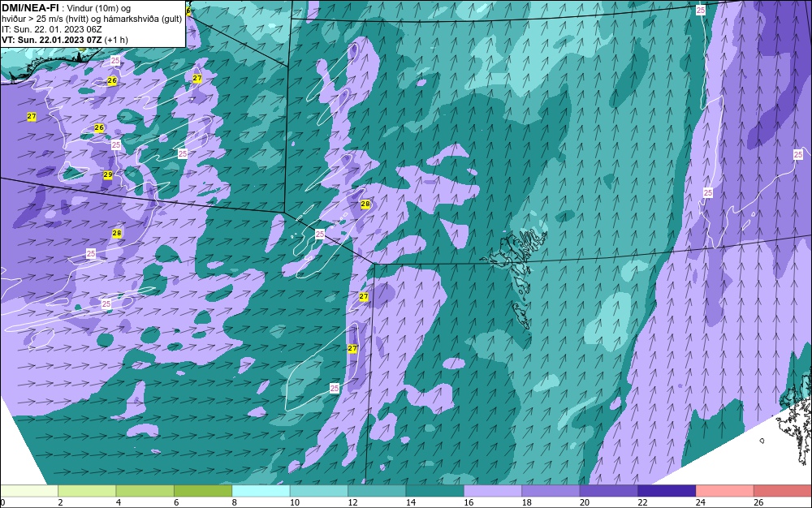The image size is (812, 508).
Task: Pick the violet 20–22 legend swatch
Action: (609, 491)
